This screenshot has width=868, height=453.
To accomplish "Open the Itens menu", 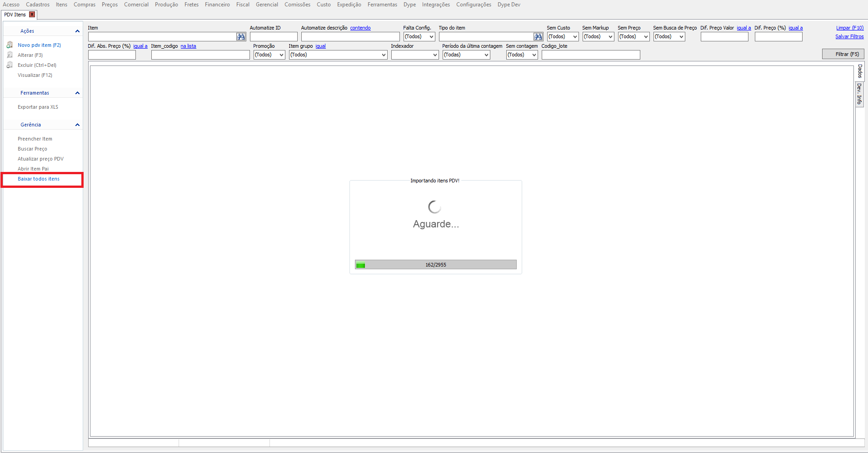I will [x=61, y=5].
